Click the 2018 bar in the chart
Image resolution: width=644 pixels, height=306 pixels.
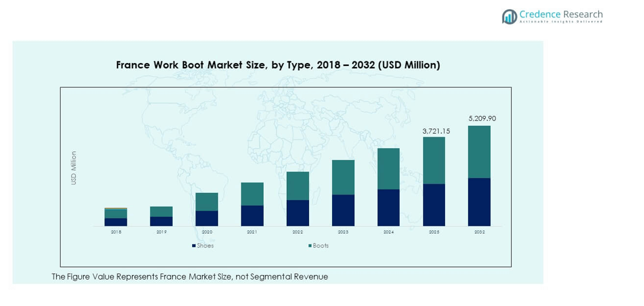pos(116,217)
